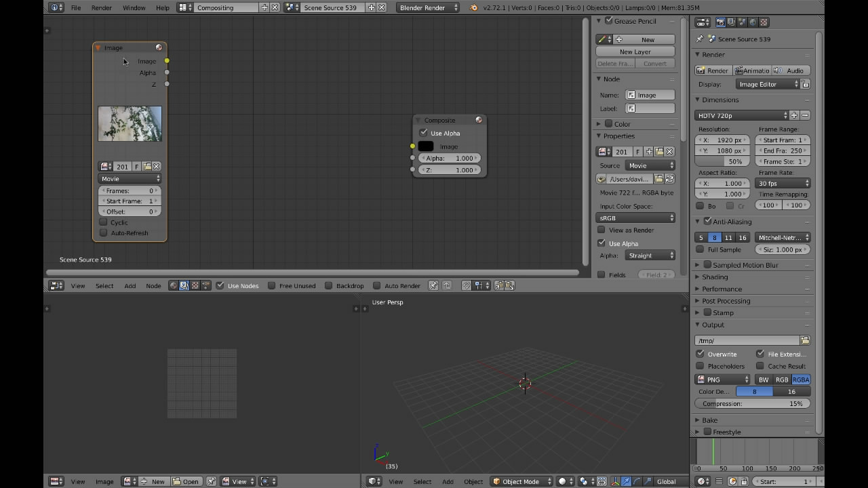
Task: Click the Blender logo icon in the info header
Action: coord(473,7)
